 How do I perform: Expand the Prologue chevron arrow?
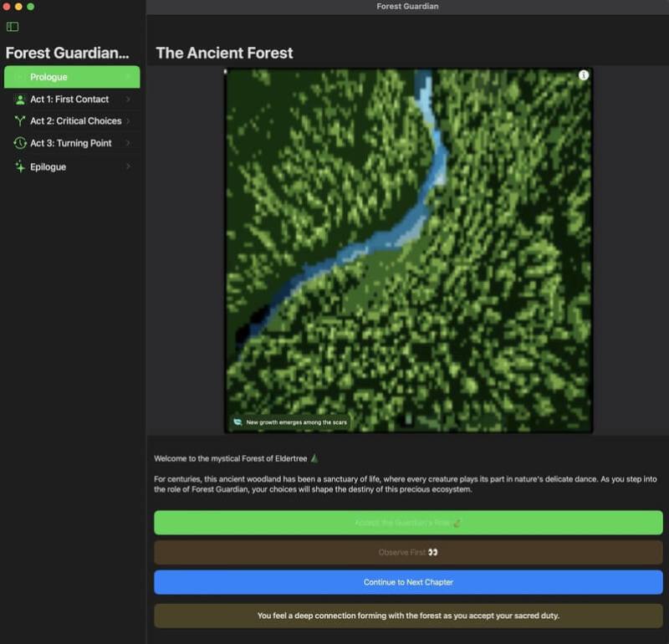(128, 77)
